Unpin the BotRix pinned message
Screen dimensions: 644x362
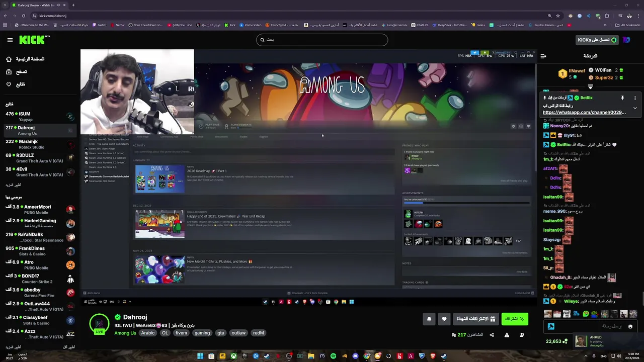pos(622,98)
